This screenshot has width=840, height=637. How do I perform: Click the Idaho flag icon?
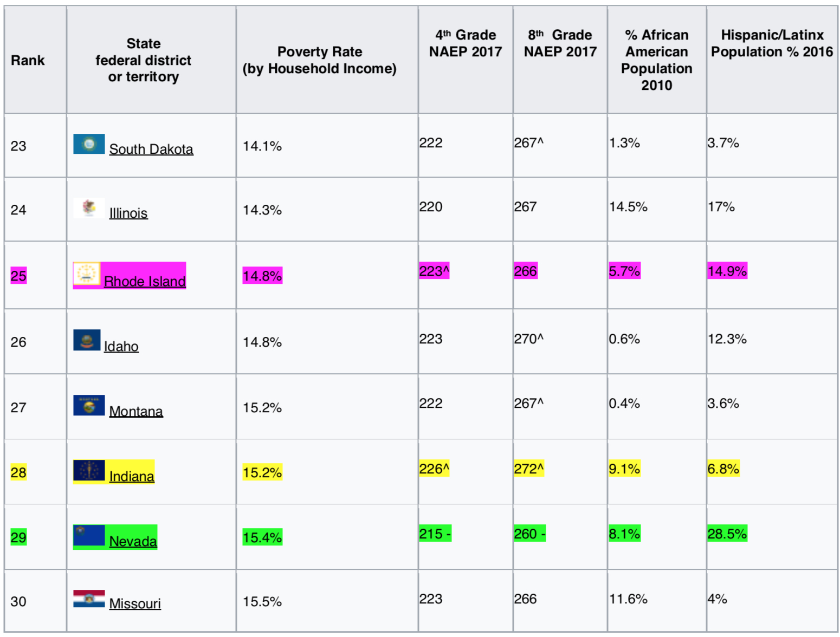(87, 340)
